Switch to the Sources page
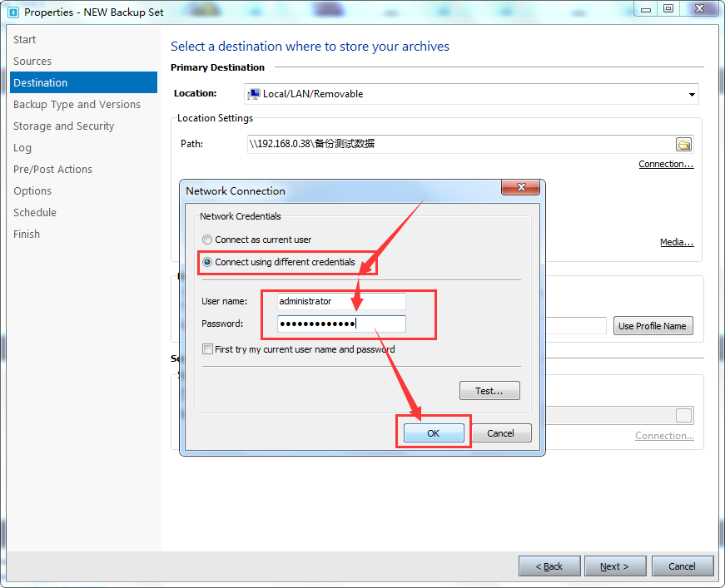 pyautogui.click(x=32, y=61)
